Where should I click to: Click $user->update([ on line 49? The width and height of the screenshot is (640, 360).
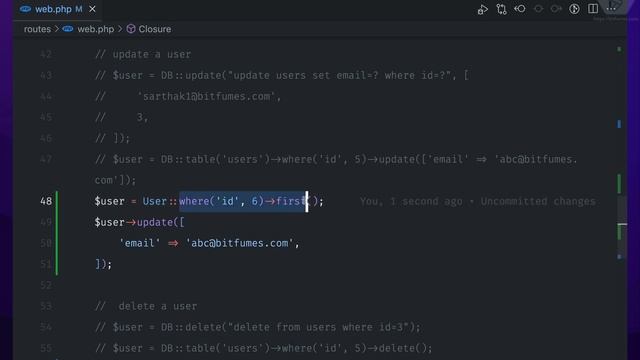tap(140, 222)
